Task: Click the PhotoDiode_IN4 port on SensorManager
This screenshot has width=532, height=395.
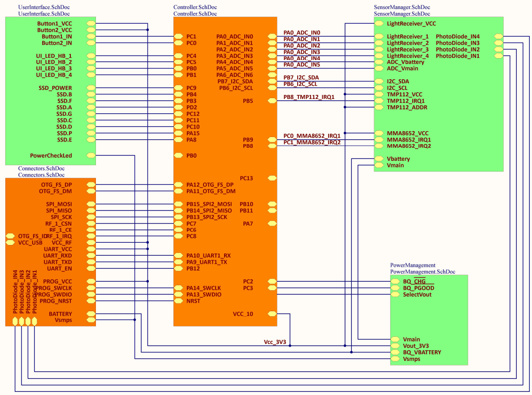Action: [499, 36]
